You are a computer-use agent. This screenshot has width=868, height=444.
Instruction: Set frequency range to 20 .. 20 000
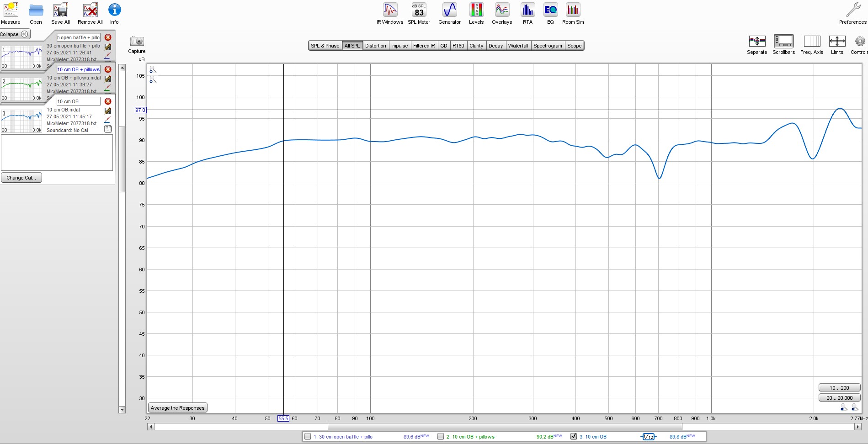point(839,398)
